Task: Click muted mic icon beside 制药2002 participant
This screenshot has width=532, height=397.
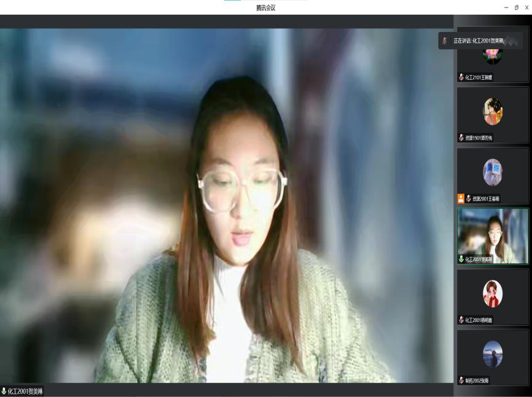Action: coord(461,380)
